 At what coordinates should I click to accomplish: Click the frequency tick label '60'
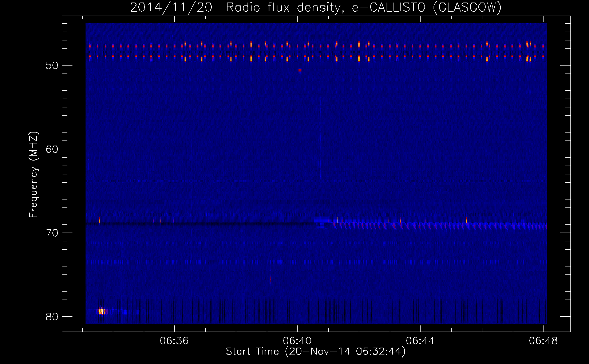click(x=52, y=149)
